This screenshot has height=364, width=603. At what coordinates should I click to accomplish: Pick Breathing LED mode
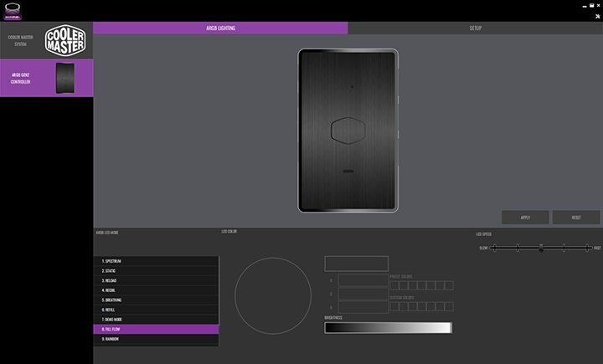tap(156, 300)
